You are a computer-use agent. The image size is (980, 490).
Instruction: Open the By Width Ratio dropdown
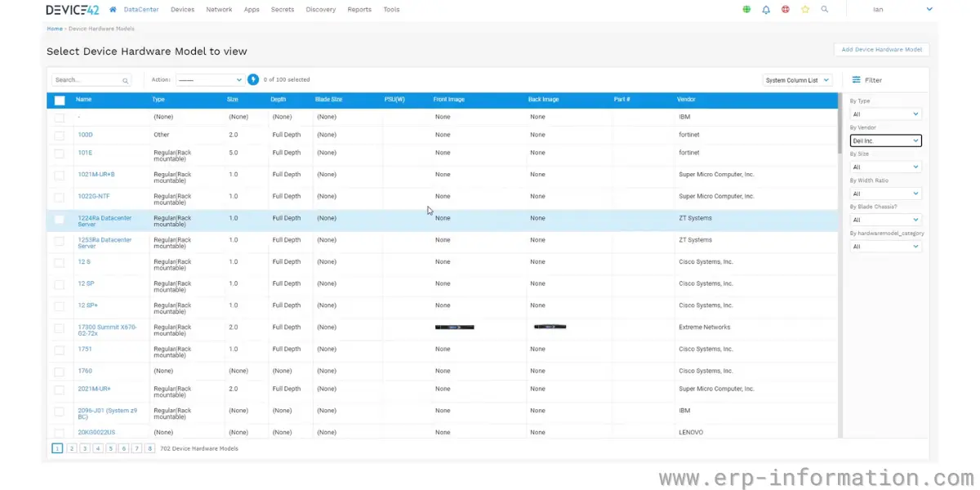(x=885, y=194)
